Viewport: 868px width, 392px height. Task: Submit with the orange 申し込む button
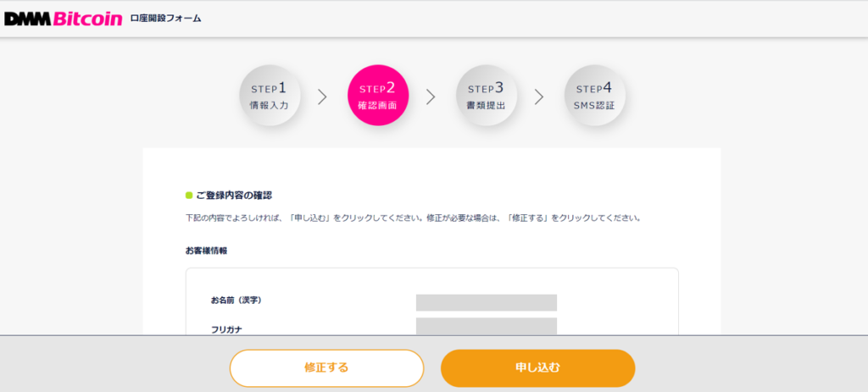[537, 367]
